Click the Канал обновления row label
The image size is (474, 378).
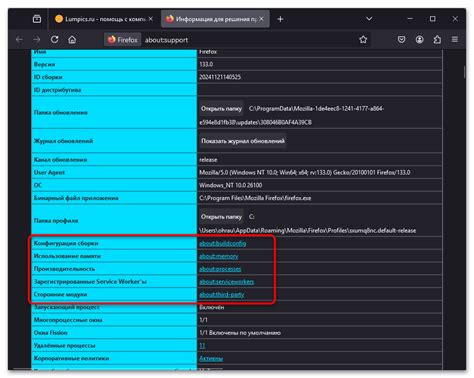pos(60,160)
